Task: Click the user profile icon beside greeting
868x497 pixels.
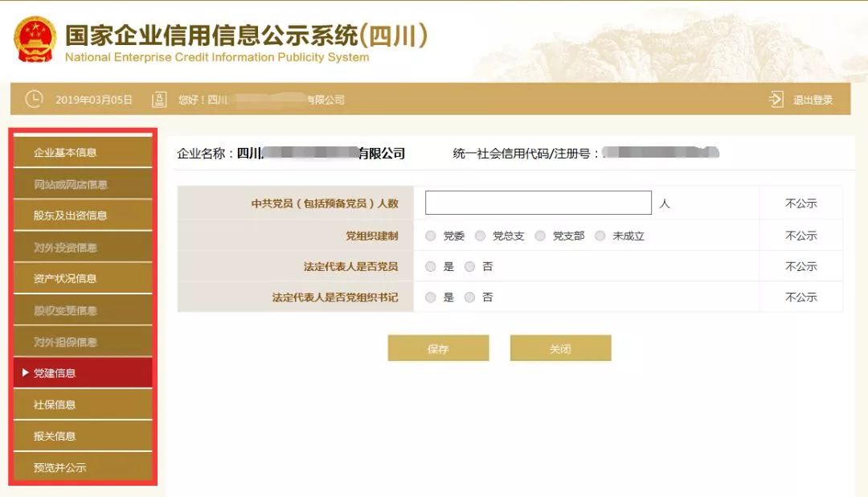Action: (159, 100)
